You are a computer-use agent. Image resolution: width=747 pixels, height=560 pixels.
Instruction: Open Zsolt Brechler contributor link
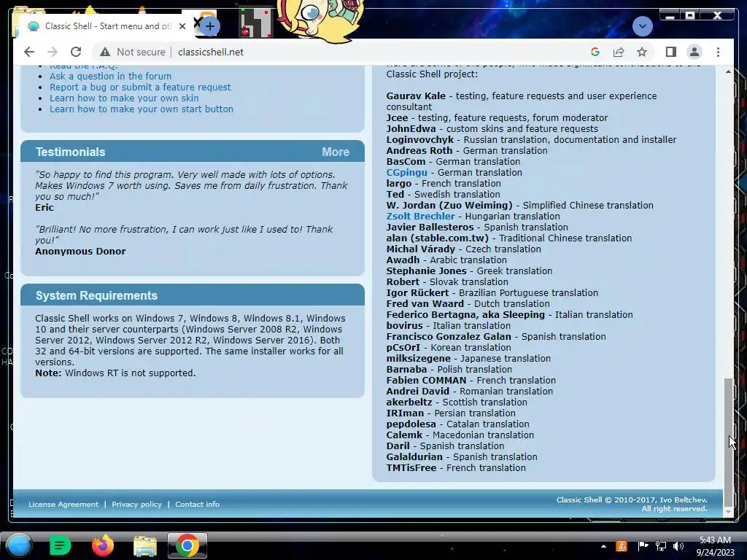(x=420, y=216)
